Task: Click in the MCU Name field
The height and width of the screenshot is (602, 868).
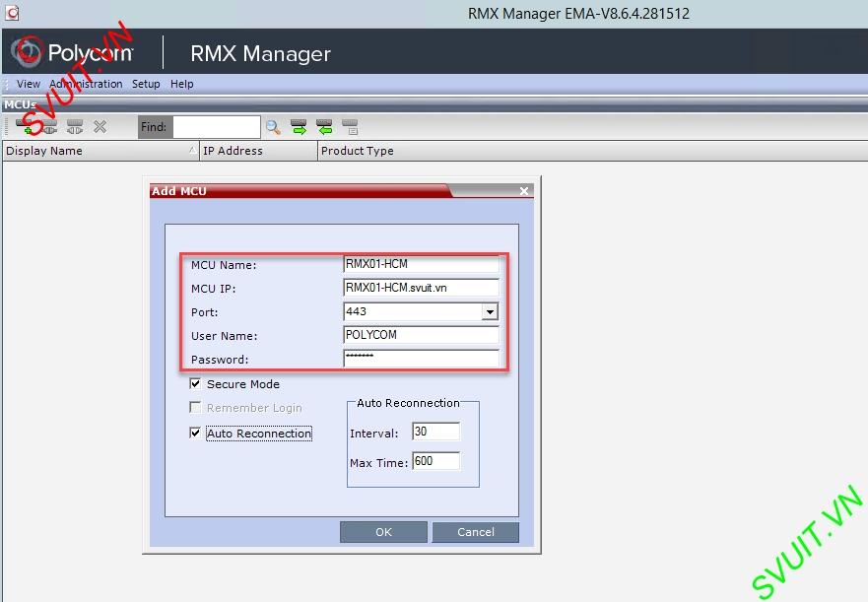Action: [x=422, y=264]
